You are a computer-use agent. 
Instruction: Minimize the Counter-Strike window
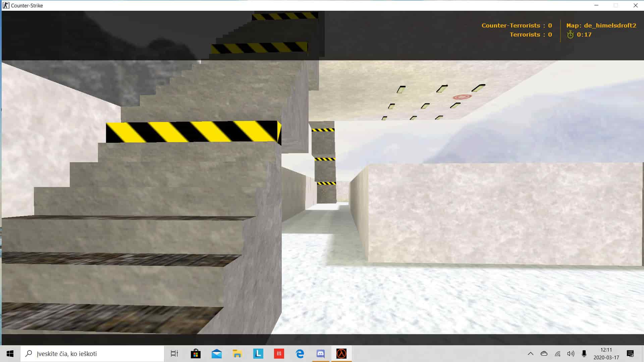point(596,5)
